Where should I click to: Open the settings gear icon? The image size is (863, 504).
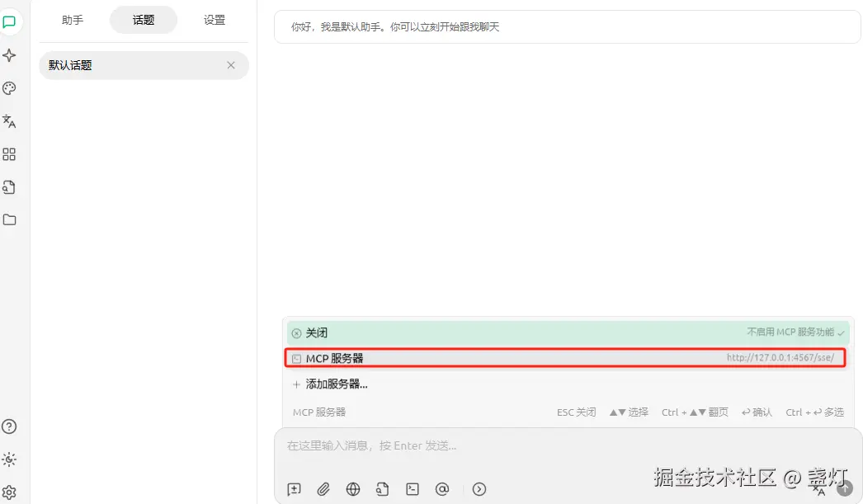(9, 492)
